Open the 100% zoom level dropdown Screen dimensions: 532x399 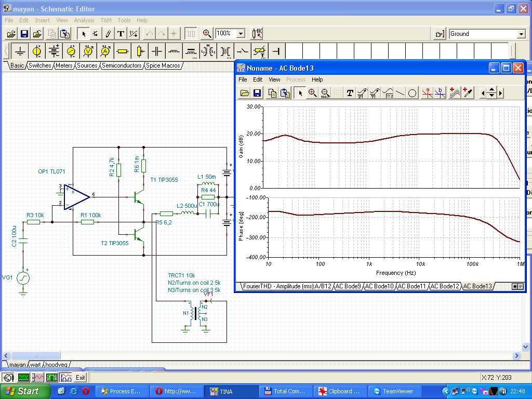(x=241, y=34)
